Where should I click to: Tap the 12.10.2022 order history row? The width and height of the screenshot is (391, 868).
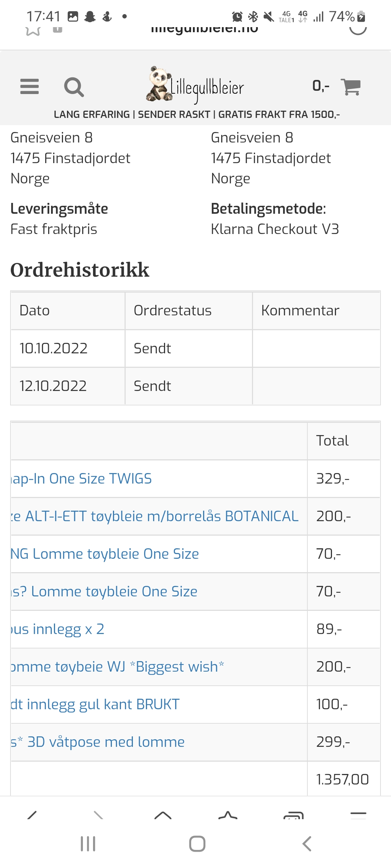point(195,386)
